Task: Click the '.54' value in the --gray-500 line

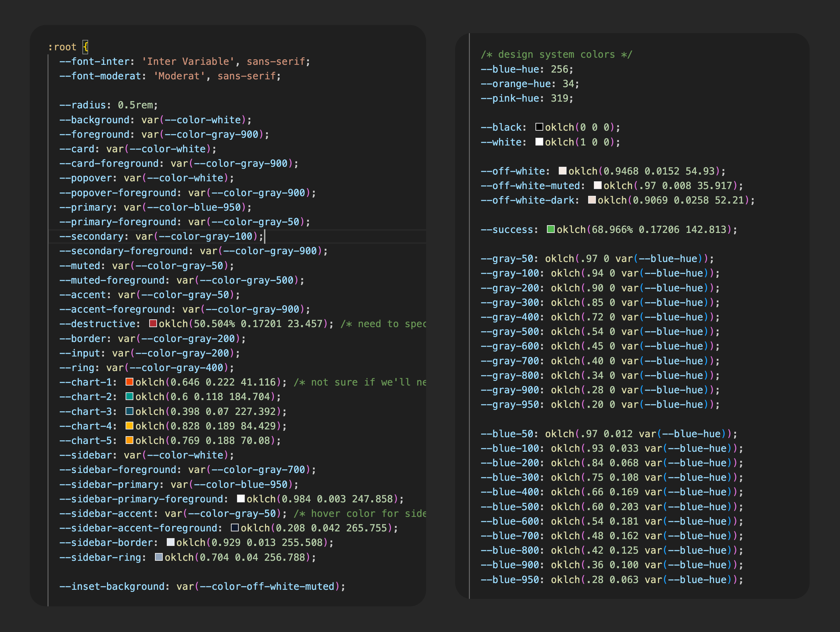Action: (x=595, y=332)
